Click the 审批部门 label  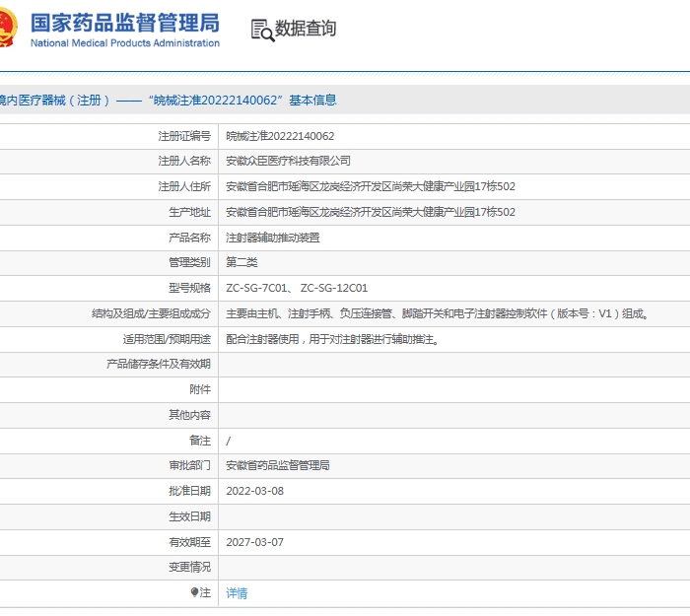189,465
